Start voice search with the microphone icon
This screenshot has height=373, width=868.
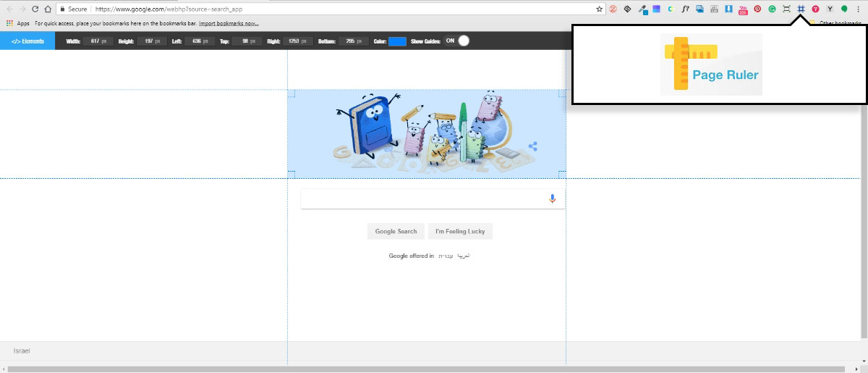(x=553, y=198)
